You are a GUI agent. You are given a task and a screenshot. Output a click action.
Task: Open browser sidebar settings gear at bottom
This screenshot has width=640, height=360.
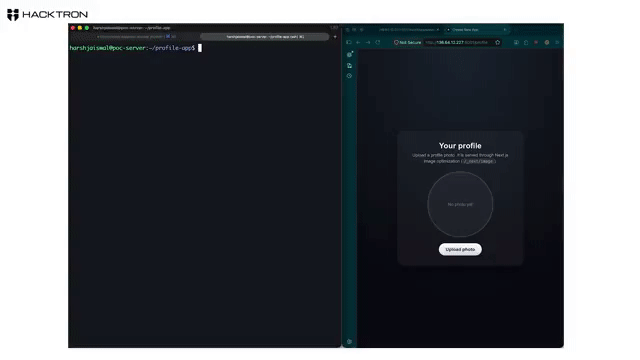click(x=349, y=342)
